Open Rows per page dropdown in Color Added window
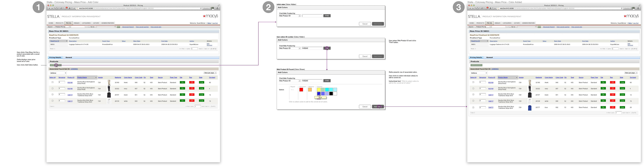 click(x=631, y=73)
